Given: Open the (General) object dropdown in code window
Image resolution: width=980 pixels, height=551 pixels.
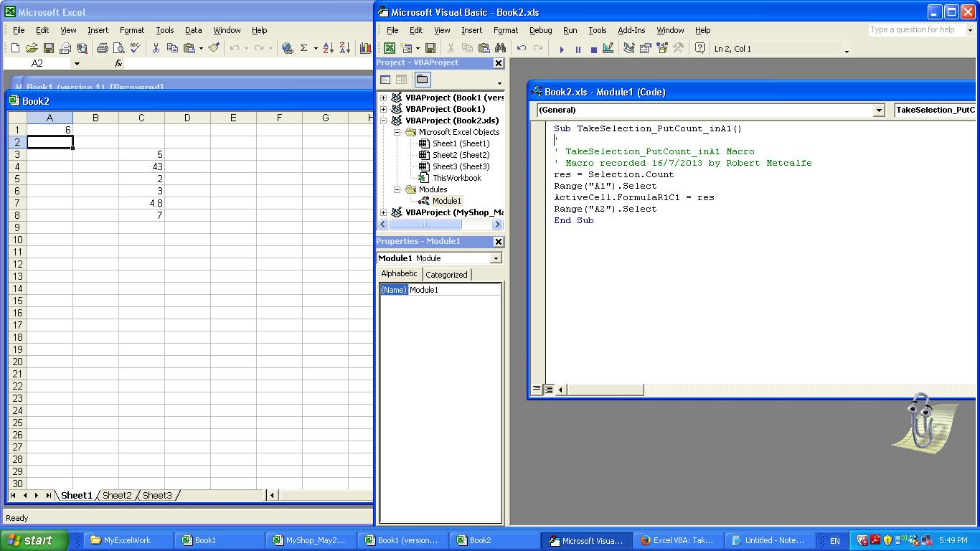Looking at the screenshot, I should [879, 110].
